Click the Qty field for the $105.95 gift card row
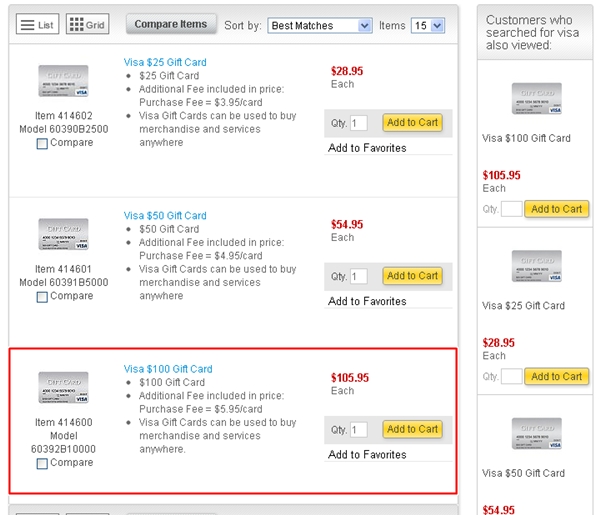Screen dimensions: 600x515 359,430
